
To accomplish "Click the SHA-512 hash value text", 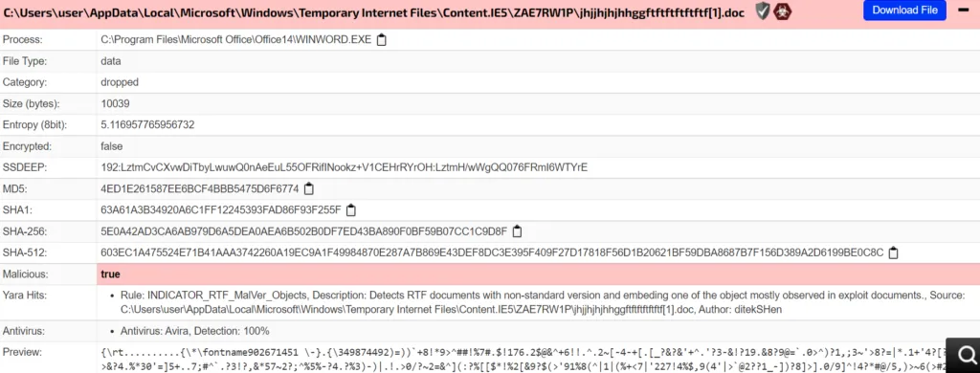I will coord(492,253).
